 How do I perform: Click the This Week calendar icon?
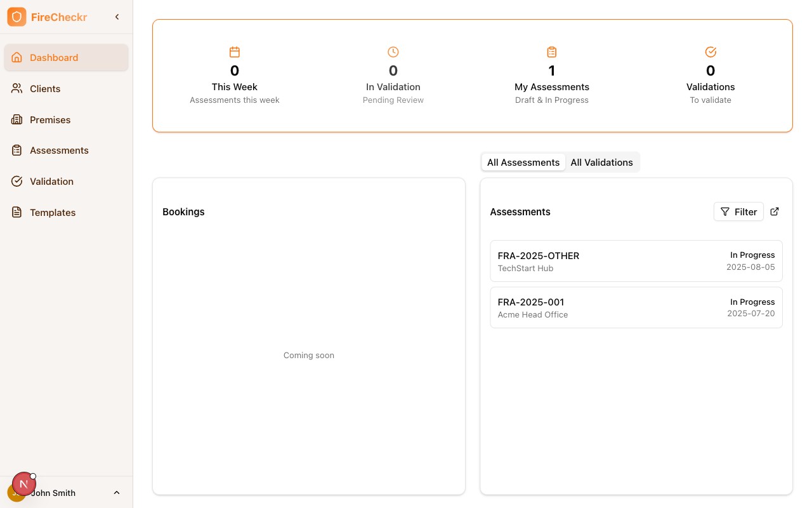click(x=235, y=52)
